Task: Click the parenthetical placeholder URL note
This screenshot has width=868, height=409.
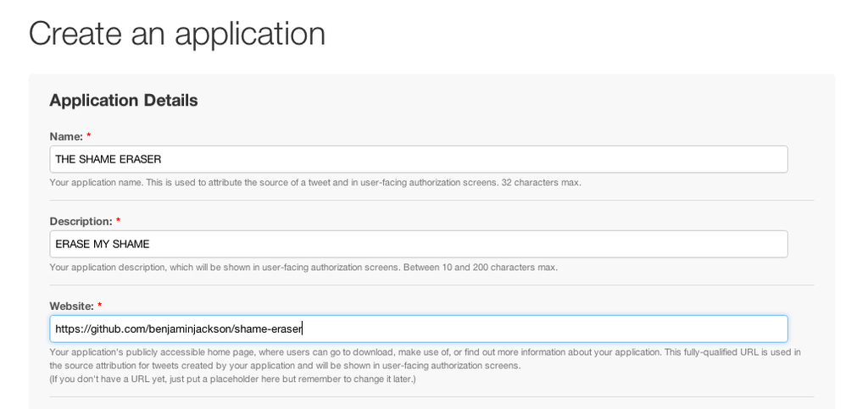Action: click(x=232, y=379)
